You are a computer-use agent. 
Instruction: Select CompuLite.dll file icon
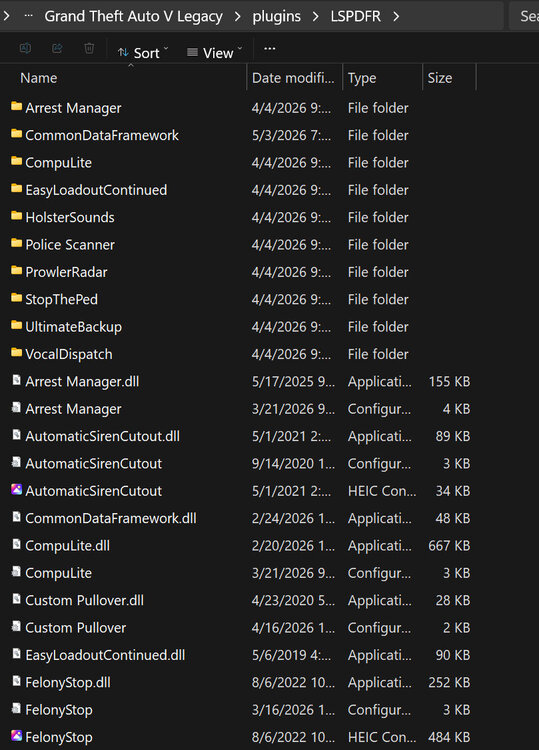click(16, 544)
